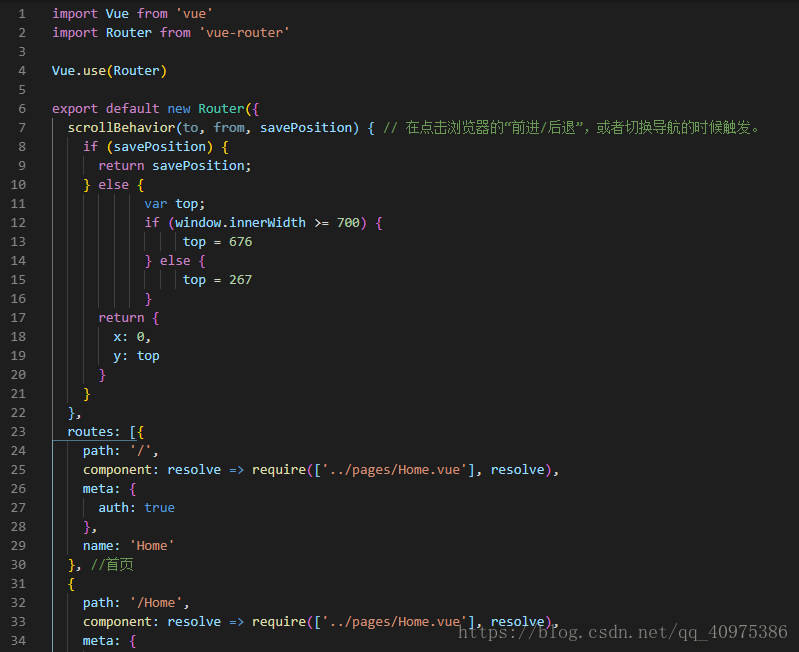This screenshot has height=652, width=799.
Task: Click 'meta: {' on line 26
Action: pos(110,489)
